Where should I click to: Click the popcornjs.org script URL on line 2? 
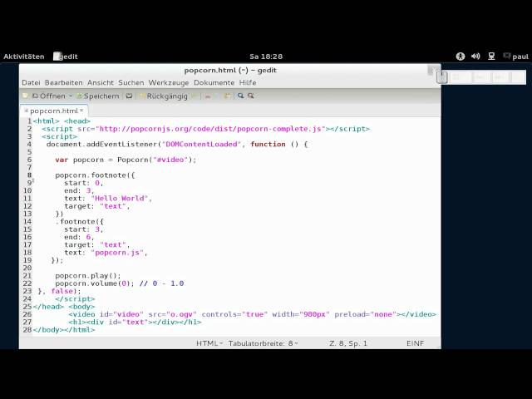click(x=210, y=129)
